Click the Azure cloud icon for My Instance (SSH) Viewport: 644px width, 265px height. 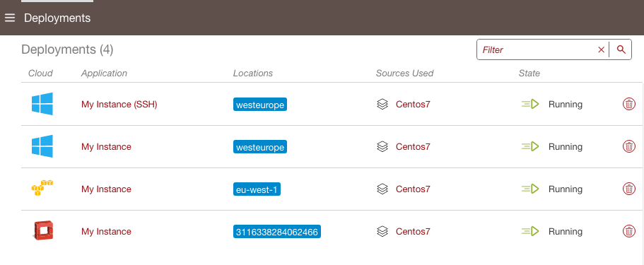point(42,104)
